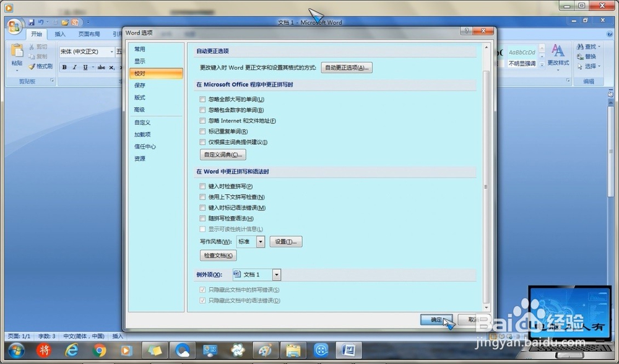619x364 pixels.
Task: Open the clipboard (剪贴板) dialog launcher
Action: (x=52, y=80)
